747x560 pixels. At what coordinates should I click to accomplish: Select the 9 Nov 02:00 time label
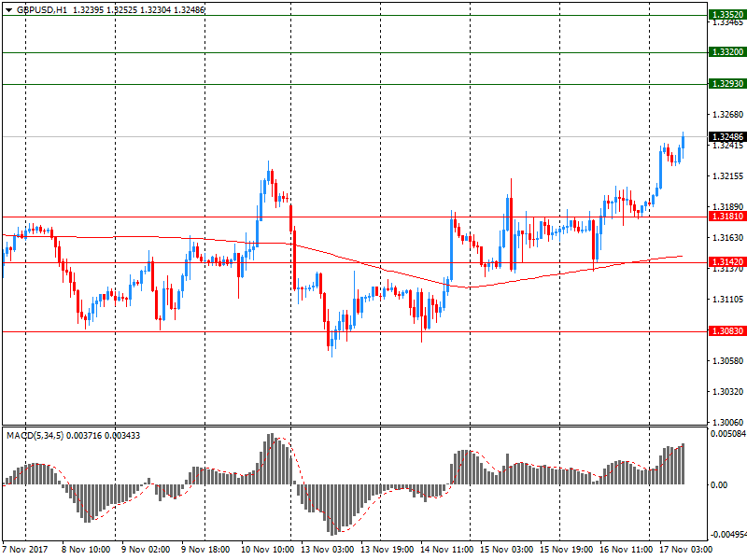146,550
